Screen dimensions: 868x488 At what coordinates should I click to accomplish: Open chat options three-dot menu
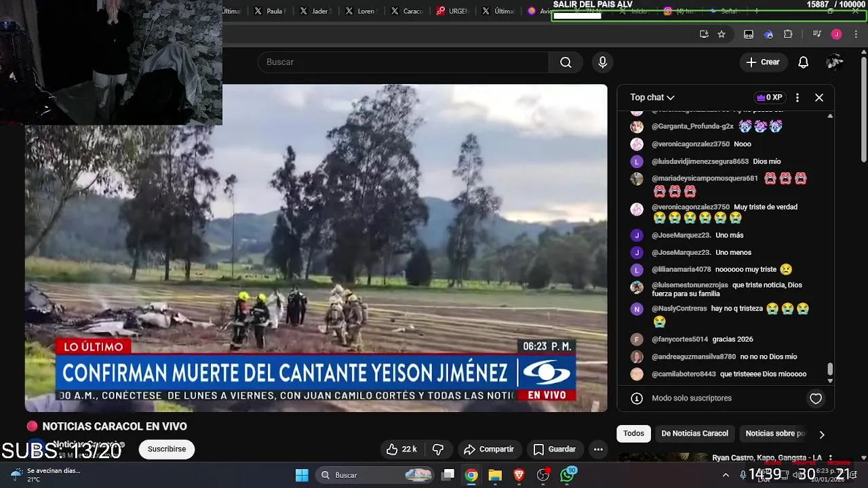(x=797, y=98)
